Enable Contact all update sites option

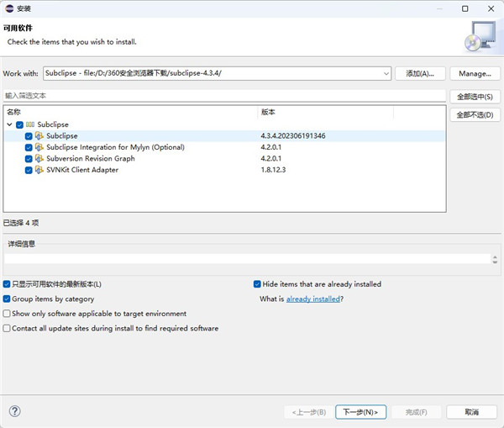pos(8,329)
